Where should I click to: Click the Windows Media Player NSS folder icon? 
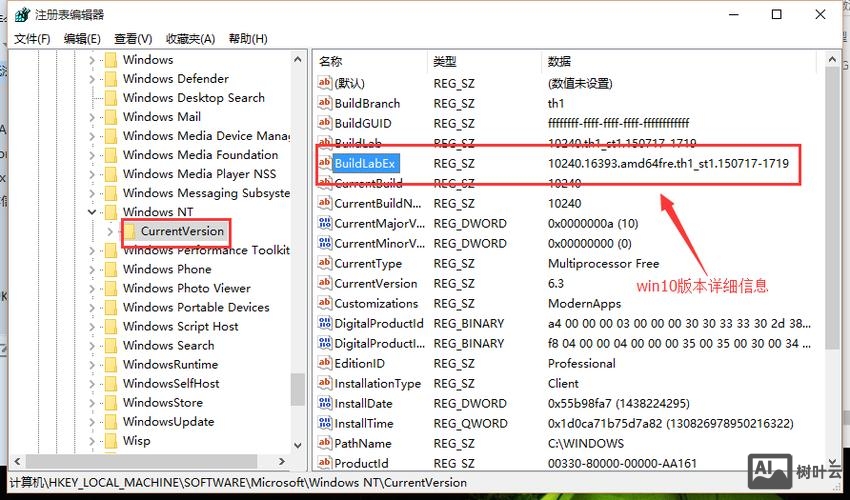point(111,174)
